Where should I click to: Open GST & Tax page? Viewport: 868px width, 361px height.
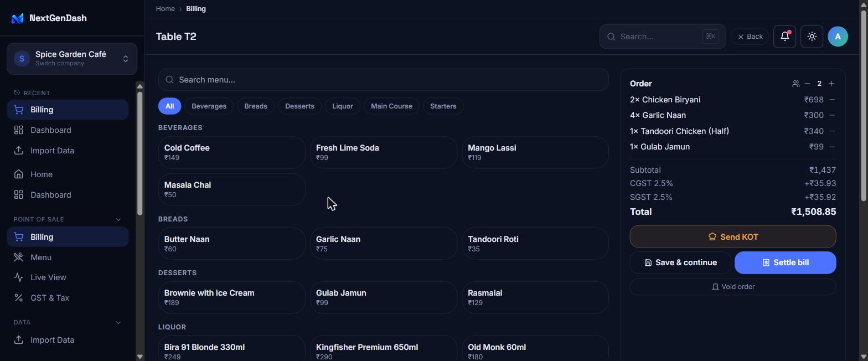coord(68,298)
